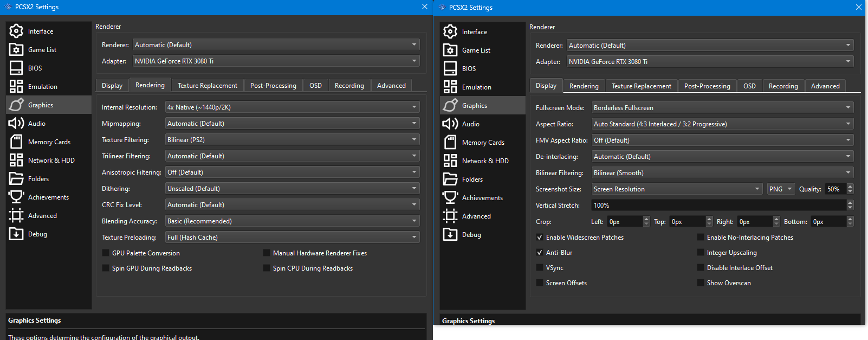Click the Emulation icon in left window
The width and height of the screenshot is (868, 340).
[16, 86]
